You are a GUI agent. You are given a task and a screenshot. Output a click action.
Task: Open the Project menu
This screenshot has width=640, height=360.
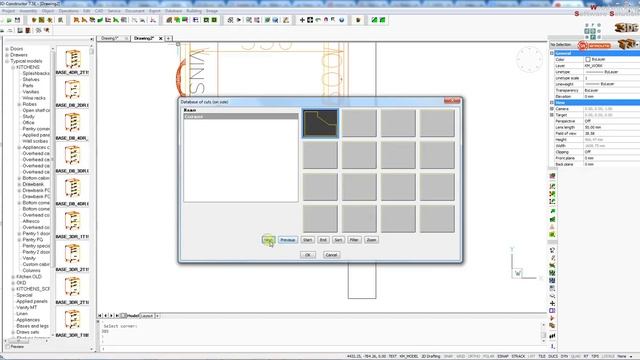[8, 11]
